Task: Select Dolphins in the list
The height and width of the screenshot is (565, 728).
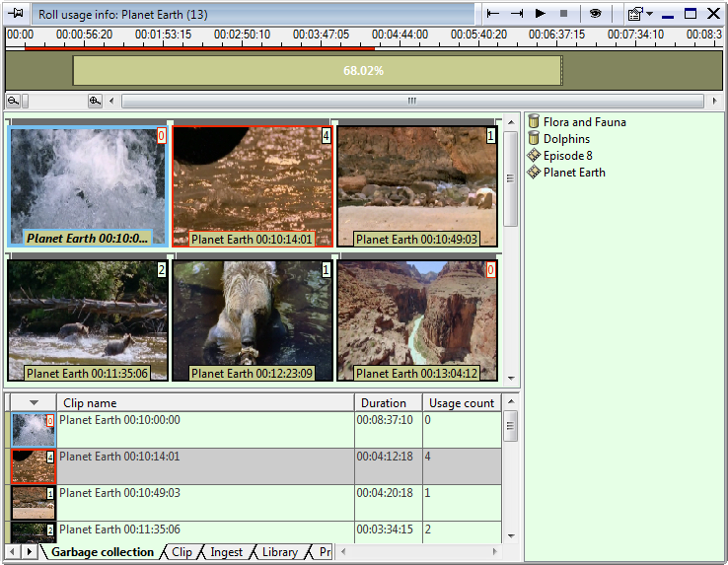Action: (x=566, y=139)
